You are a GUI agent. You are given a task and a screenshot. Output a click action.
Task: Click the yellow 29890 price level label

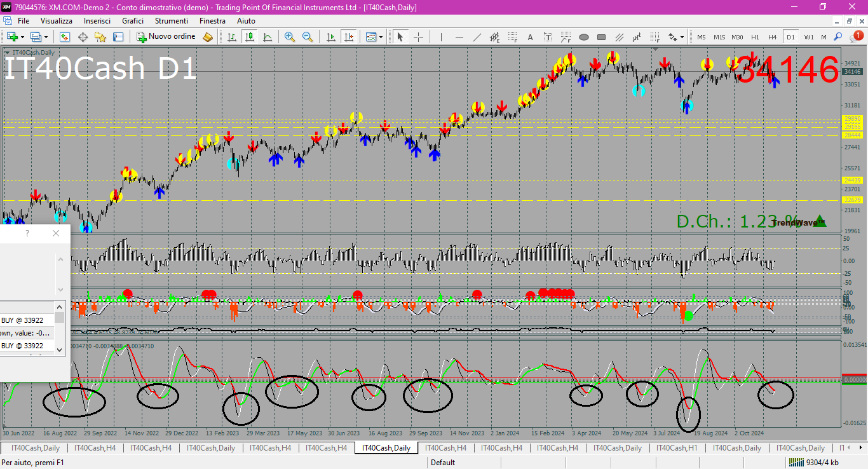point(852,119)
